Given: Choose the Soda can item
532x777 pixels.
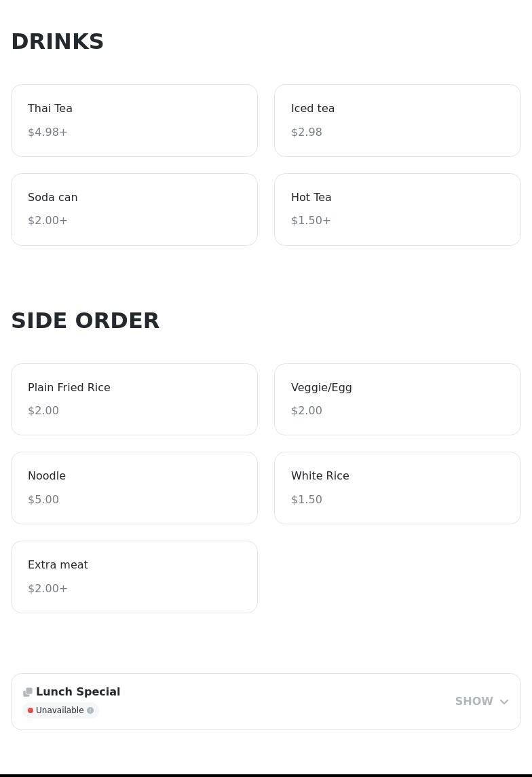Looking at the screenshot, I should [x=134, y=209].
